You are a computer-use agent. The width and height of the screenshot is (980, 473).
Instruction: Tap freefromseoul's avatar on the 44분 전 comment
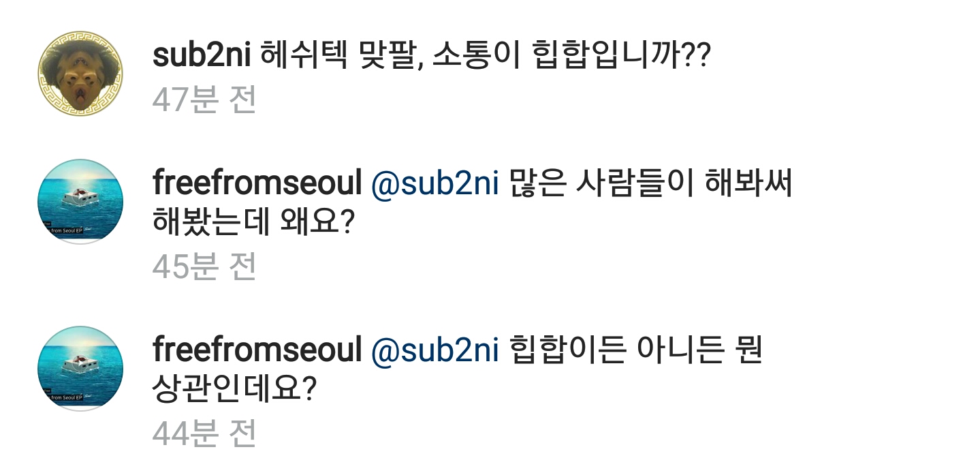pyautogui.click(x=80, y=368)
